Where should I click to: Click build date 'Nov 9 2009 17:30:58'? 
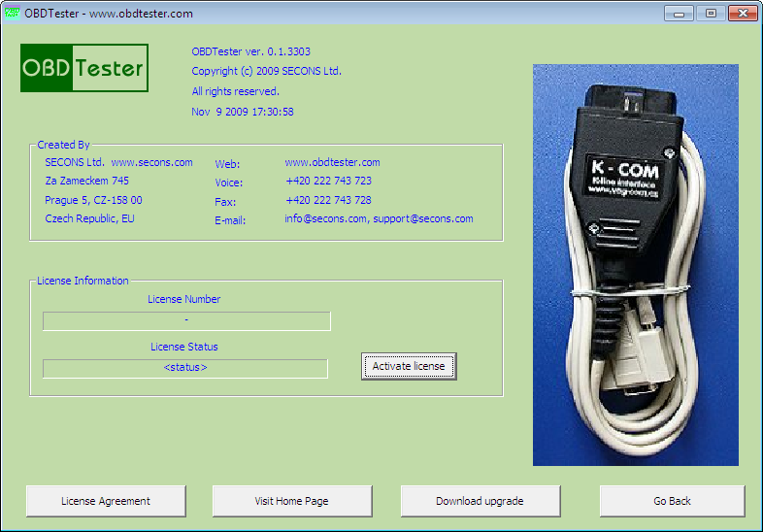[243, 112]
